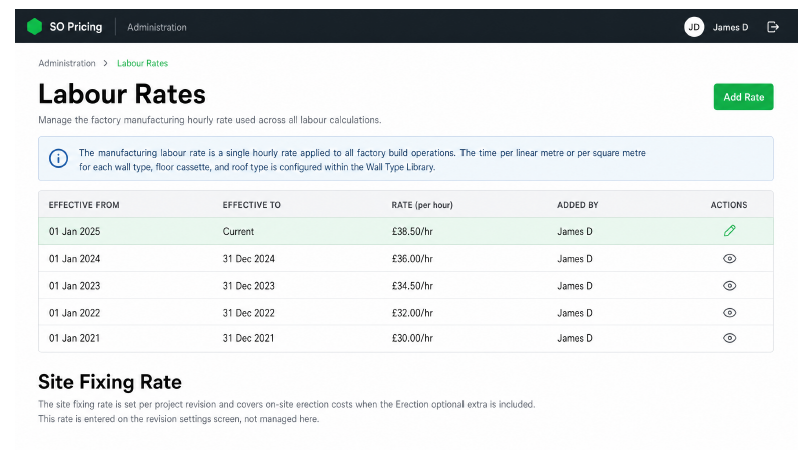
Task: Click the info icon in the blue notice
Action: point(58,158)
